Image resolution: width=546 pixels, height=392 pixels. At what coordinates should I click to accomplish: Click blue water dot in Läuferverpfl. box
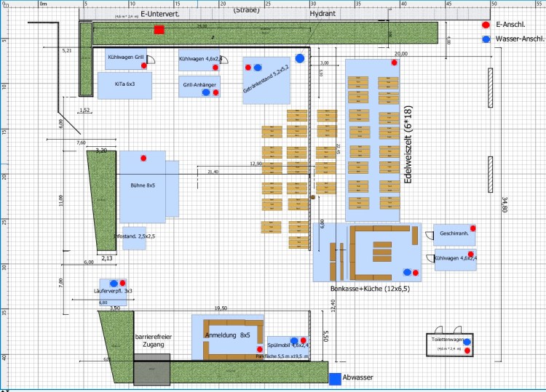[x=114, y=282]
